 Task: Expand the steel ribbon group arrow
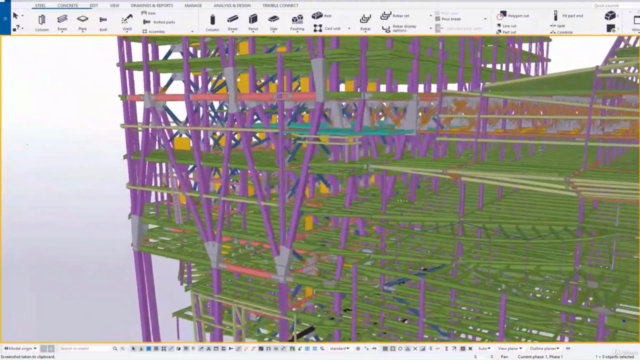pos(192,31)
